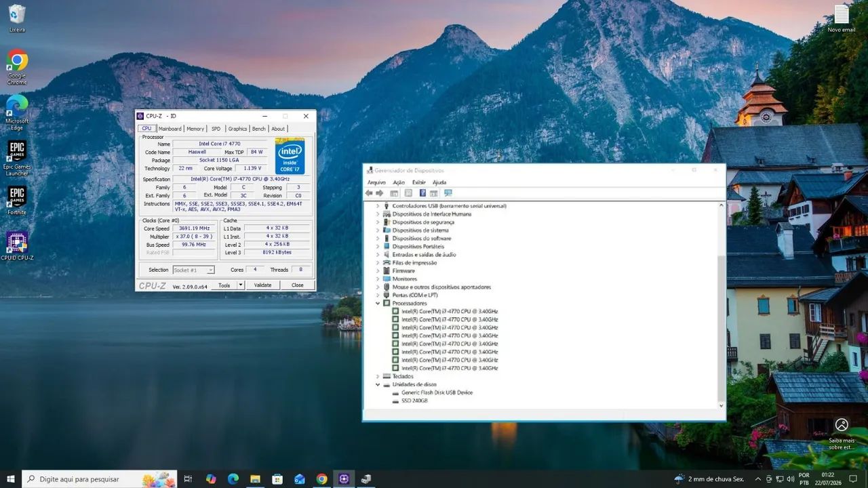Click the Validate button in CPU-Z
This screenshot has width=868, height=488.
click(x=262, y=285)
